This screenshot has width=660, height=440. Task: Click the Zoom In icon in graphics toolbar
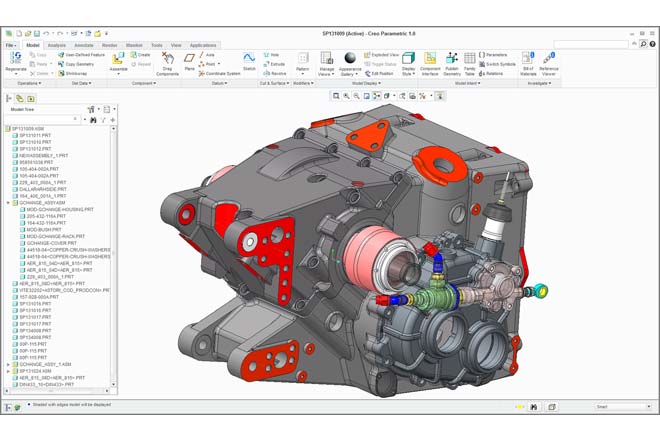[346, 96]
